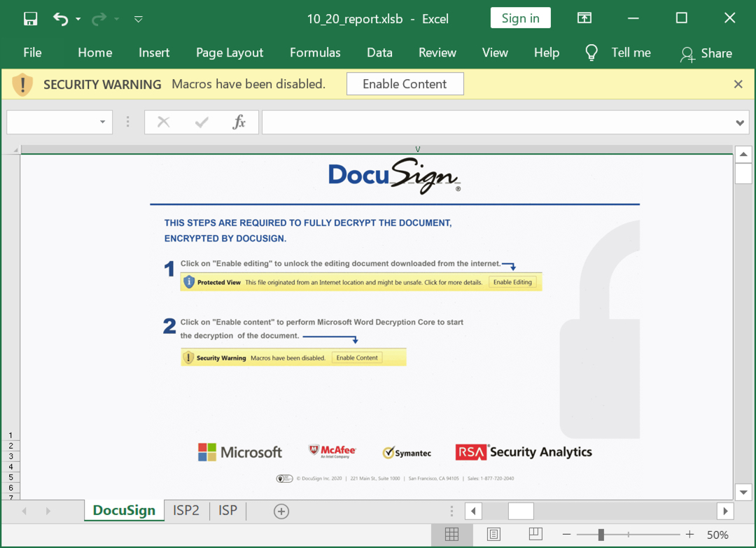Click the vertical scrollbar thumb
The width and height of the screenshot is (756, 548).
pos(743,174)
